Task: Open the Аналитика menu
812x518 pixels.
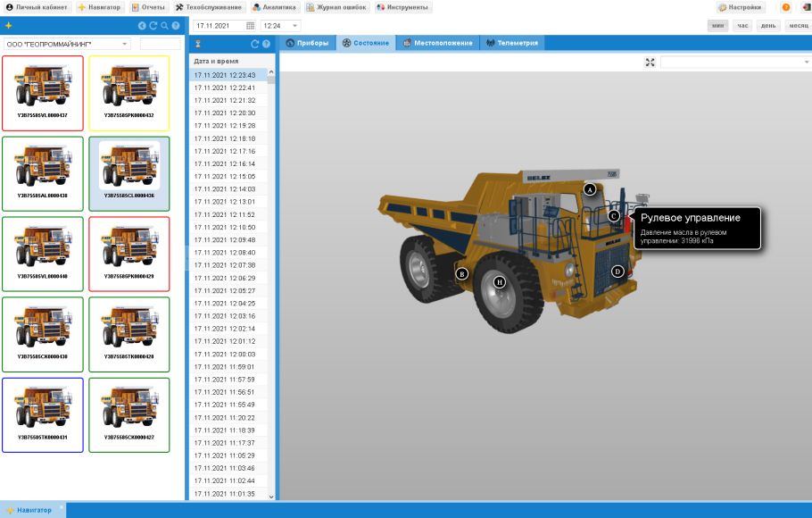Action: 274,7
